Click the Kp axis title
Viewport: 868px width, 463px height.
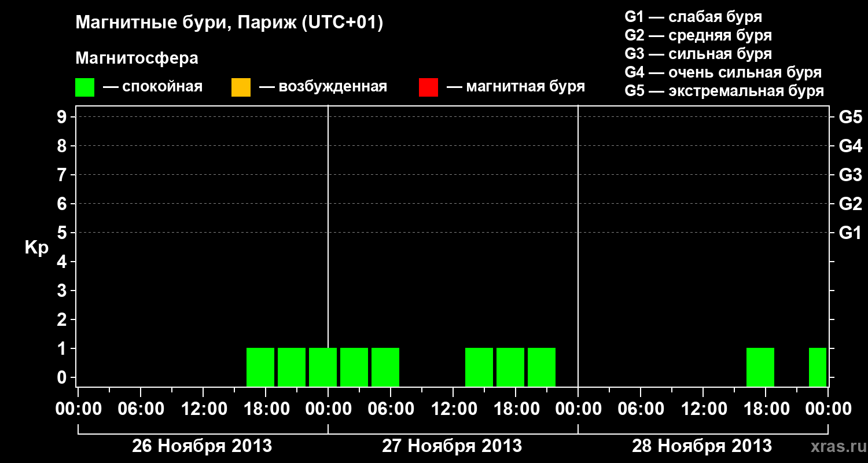pos(36,248)
